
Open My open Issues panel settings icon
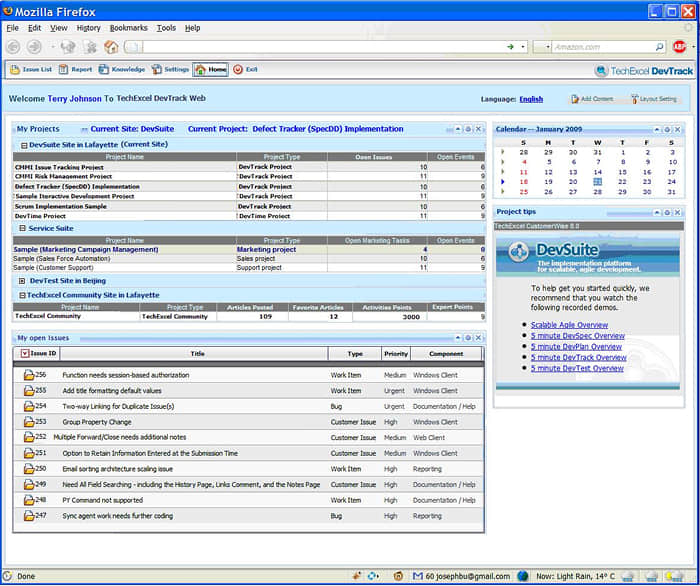coord(468,338)
